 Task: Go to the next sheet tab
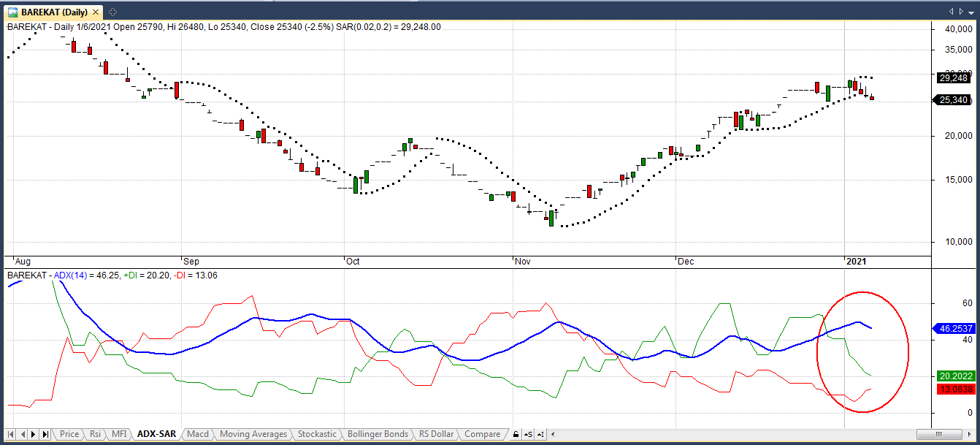coord(34,434)
